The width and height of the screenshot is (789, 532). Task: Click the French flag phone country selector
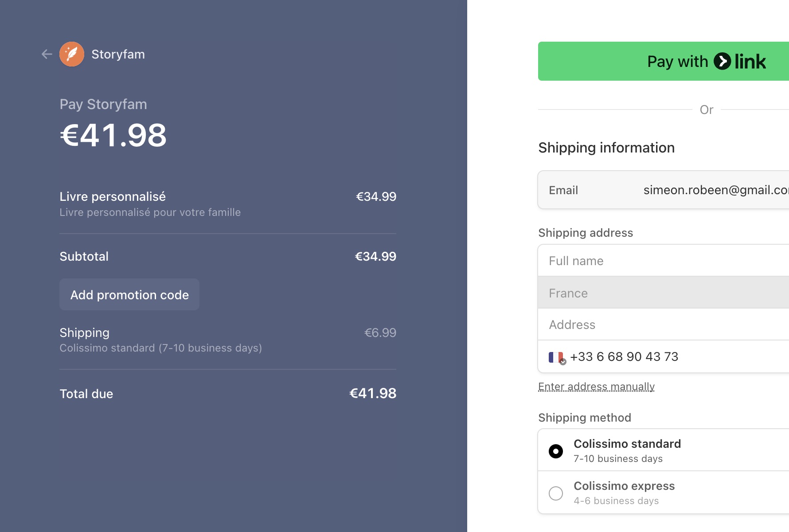coord(556,356)
